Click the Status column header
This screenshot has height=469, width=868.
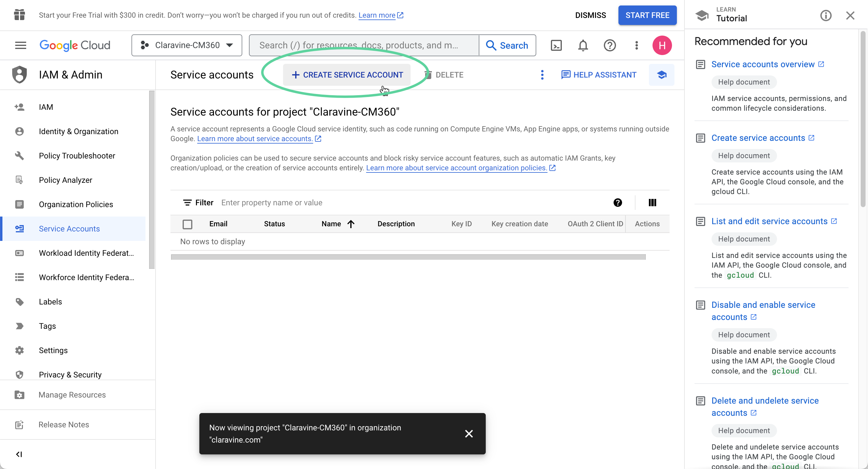pos(274,224)
